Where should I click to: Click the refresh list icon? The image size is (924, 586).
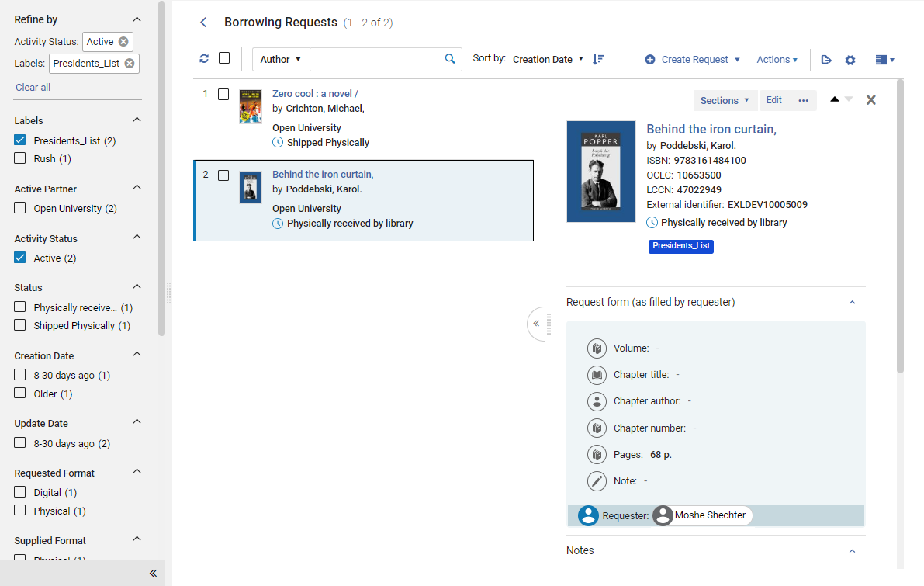pyautogui.click(x=204, y=58)
